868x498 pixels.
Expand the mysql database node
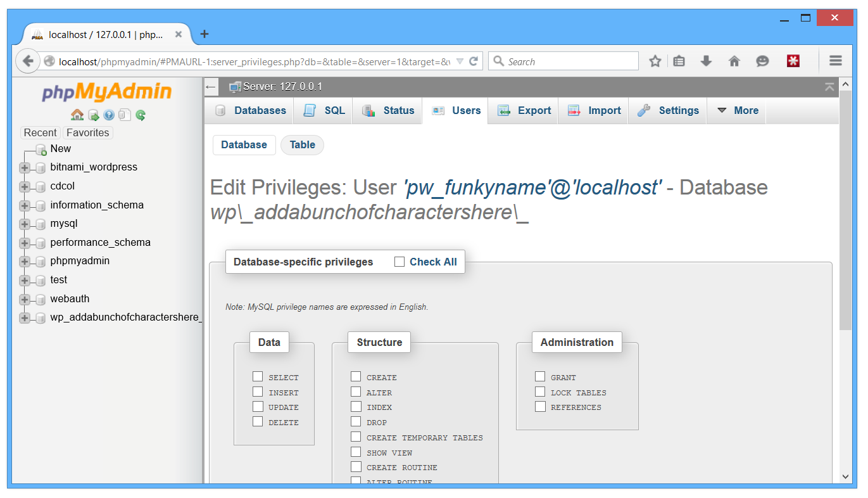coord(25,224)
